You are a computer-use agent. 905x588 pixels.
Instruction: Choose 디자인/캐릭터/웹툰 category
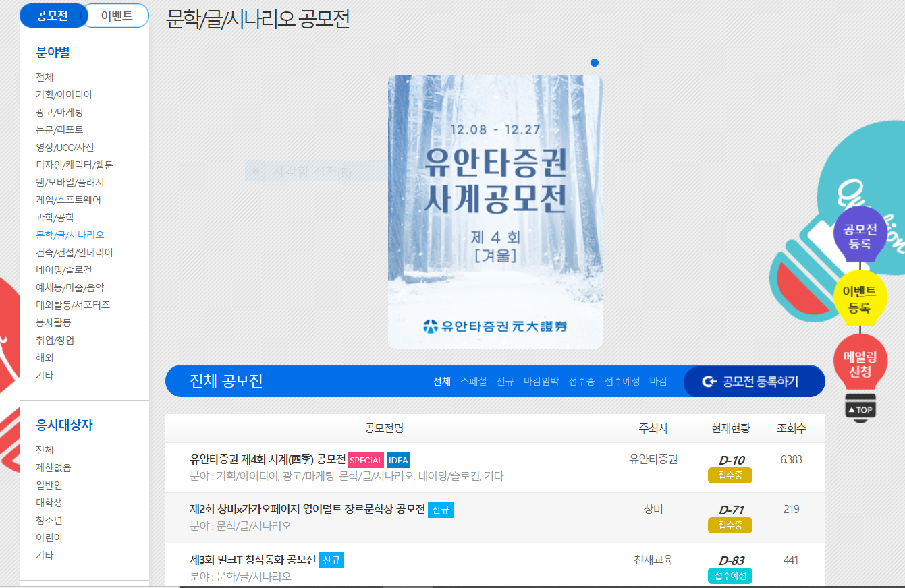[x=74, y=165]
